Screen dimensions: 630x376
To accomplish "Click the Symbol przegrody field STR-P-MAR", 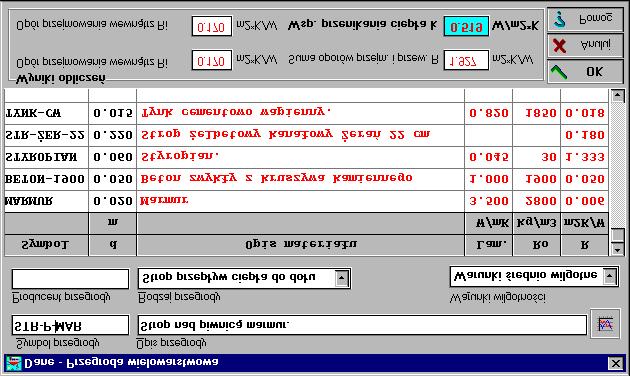I will pyautogui.click(x=70, y=325).
